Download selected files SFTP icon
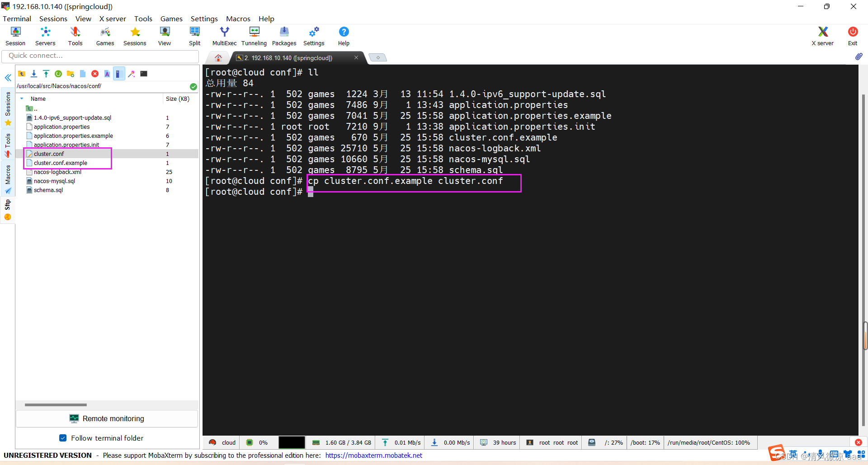The image size is (868, 465). point(33,74)
